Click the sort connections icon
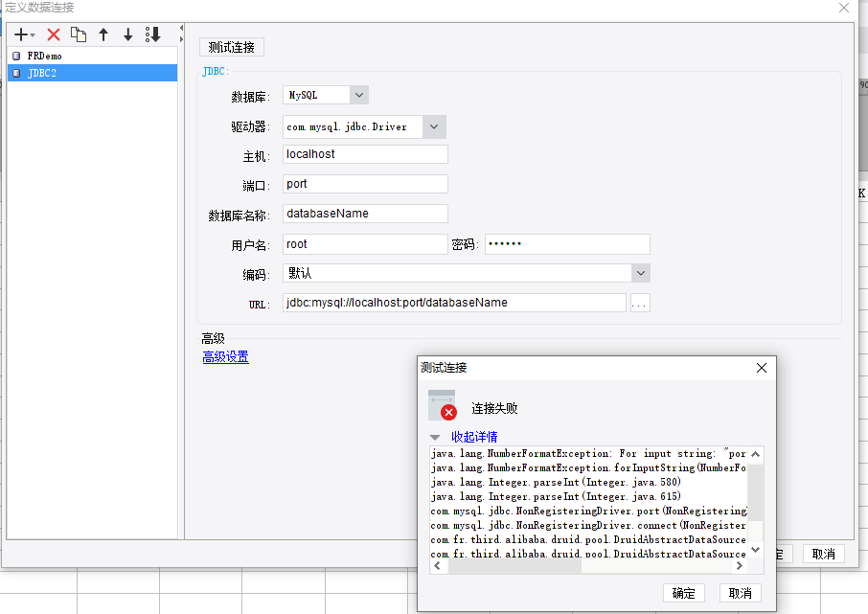The width and height of the screenshot is (868, 614). (153, 34)
